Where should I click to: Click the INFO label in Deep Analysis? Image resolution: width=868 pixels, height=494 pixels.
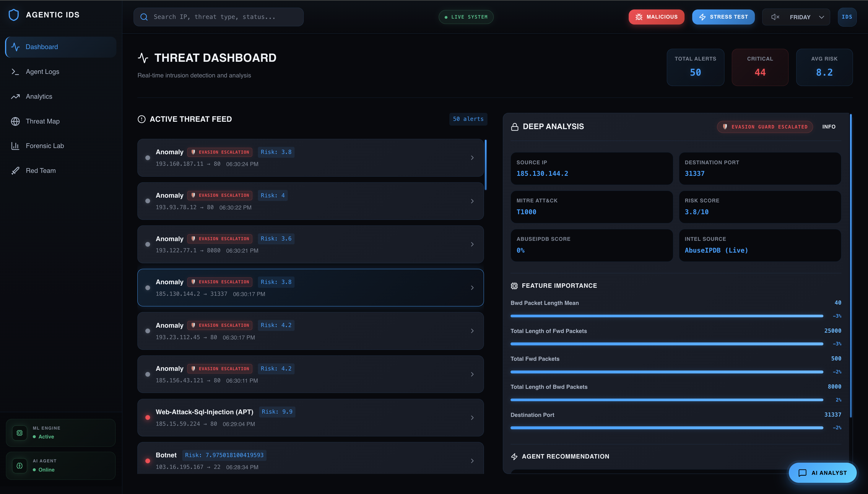(x=829, y=126)
